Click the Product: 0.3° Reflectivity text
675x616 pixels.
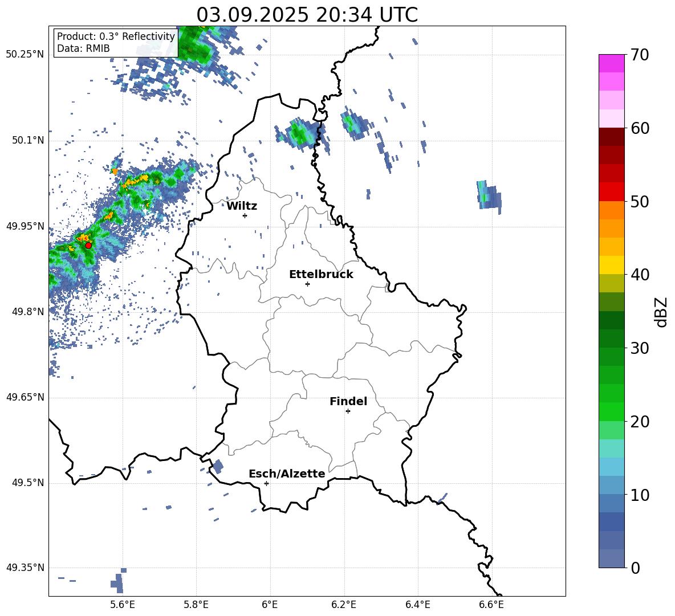[116, 36]
